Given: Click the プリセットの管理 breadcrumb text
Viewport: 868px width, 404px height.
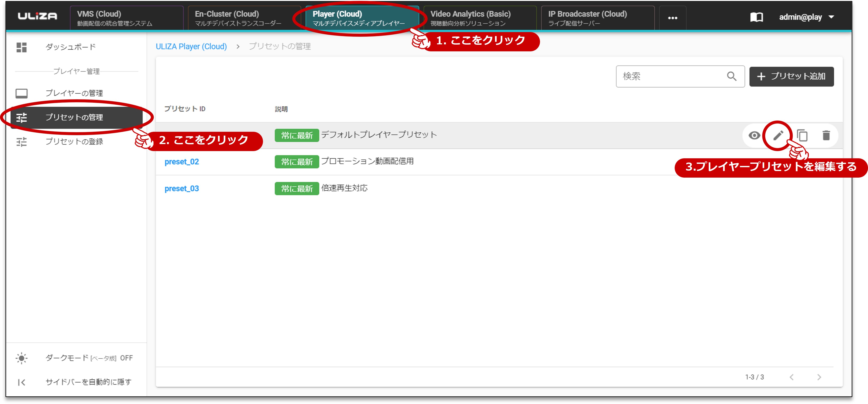Looking at the screenshot, I should (280, 46).
